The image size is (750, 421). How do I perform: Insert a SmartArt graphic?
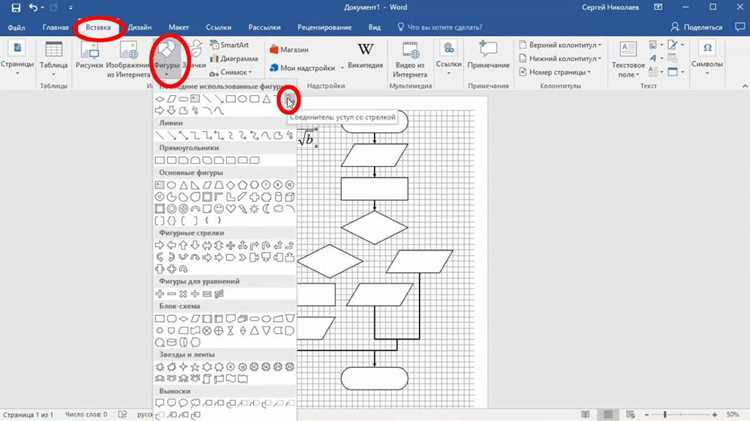[x=229, y=45]
